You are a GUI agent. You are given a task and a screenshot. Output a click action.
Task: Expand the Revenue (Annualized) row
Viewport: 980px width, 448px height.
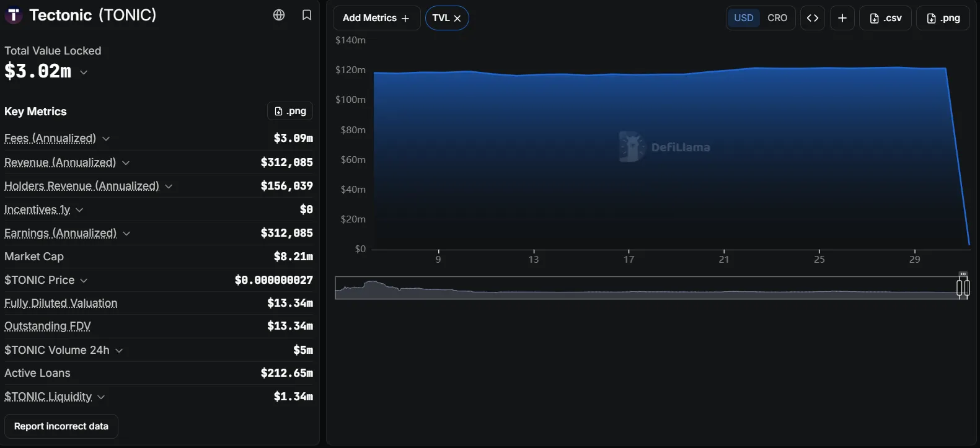[126, 163]
